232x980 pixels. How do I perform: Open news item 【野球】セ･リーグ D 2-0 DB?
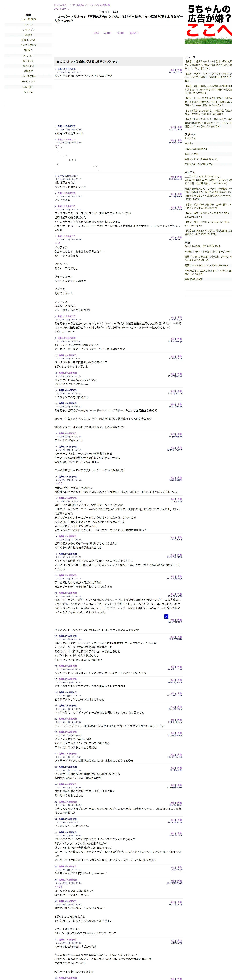[x=208, y=102]
